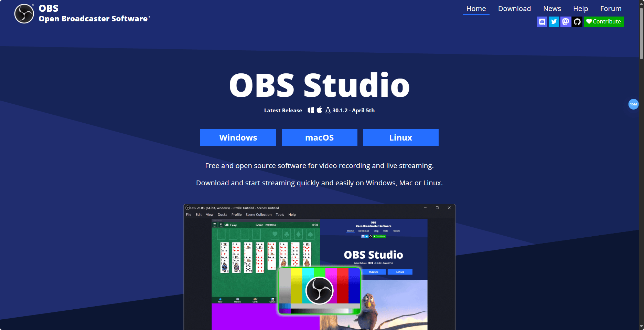Open the GitHub icon link
The width and height of the screenshot is (644, 330).
point(577,22)
